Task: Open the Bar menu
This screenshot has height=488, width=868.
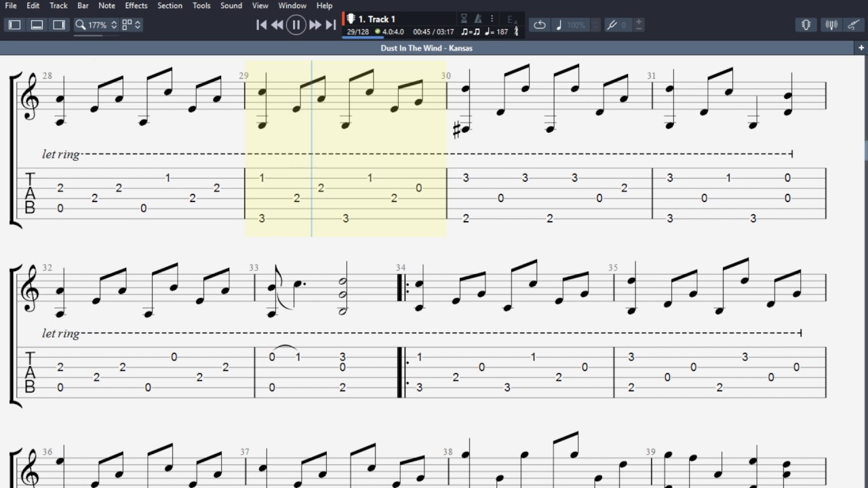Action: (x=83, y=5)
